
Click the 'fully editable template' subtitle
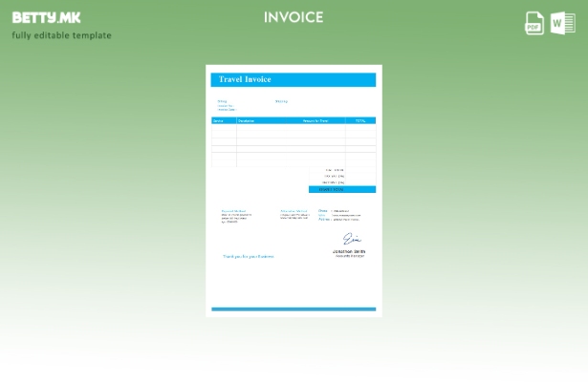(x=61, y=35)
